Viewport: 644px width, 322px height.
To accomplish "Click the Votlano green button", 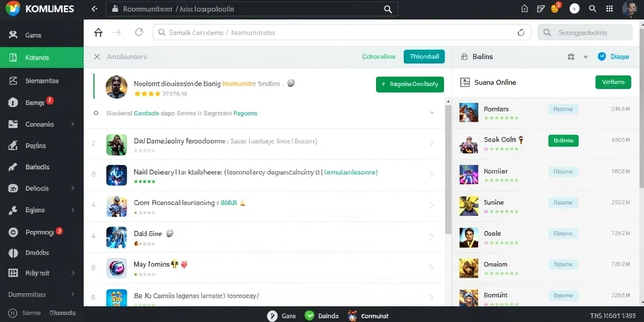I will (613, 82).
